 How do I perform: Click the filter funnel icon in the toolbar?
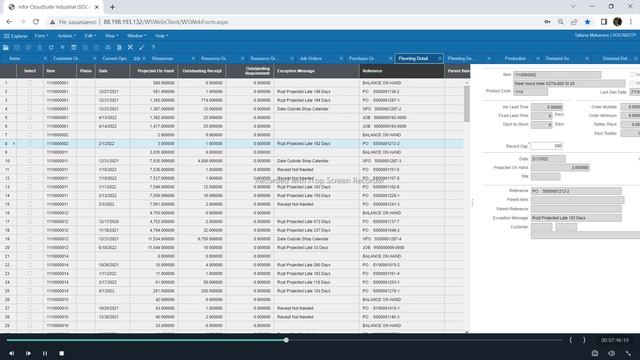click(62, 47)
